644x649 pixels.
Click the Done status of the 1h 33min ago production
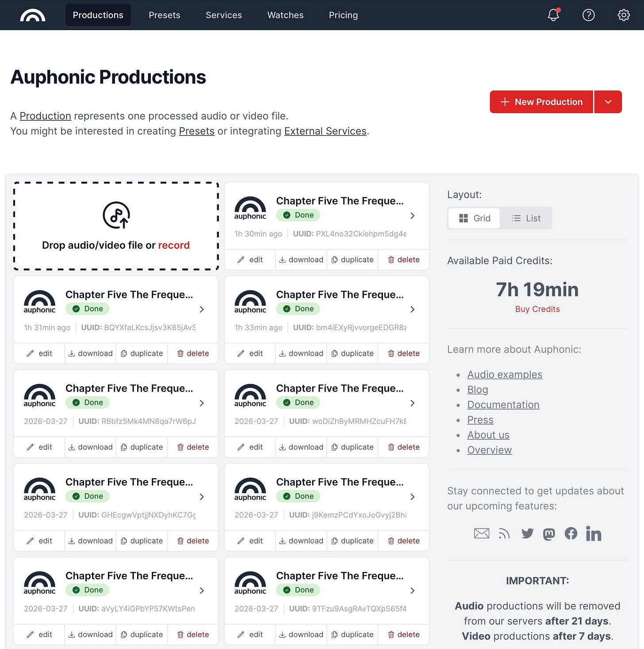tap(298, 309)
